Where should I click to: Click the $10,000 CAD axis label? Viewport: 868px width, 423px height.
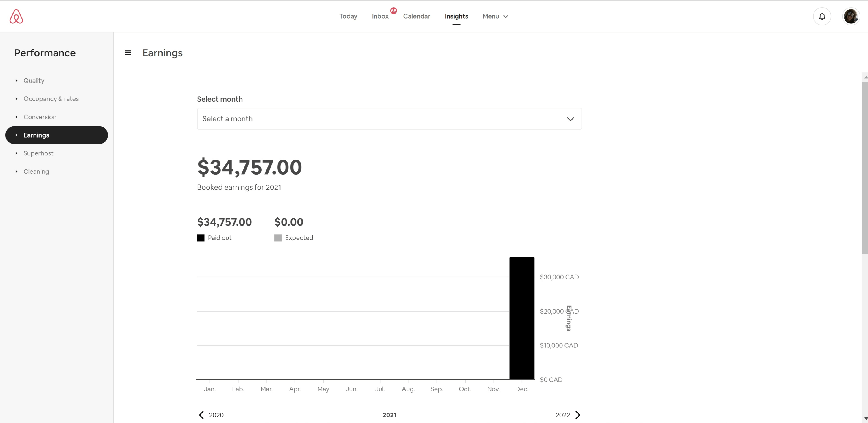tap(559, 345)
